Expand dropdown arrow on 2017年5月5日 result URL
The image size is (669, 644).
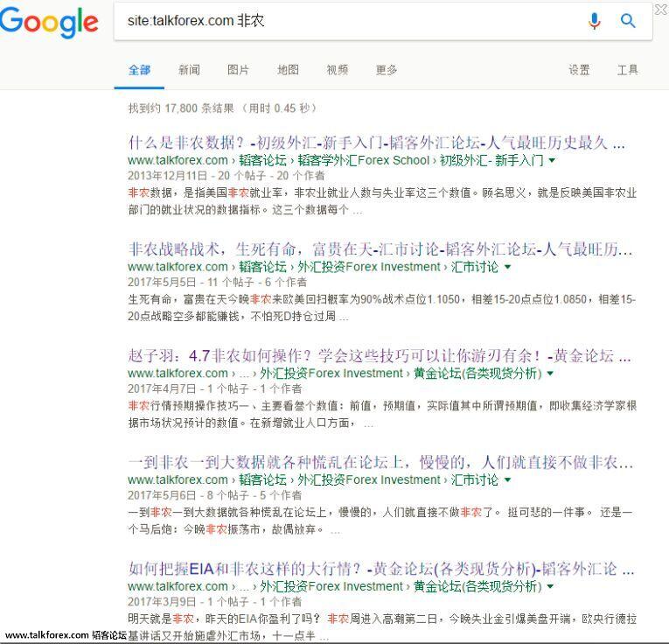[507, 267]
